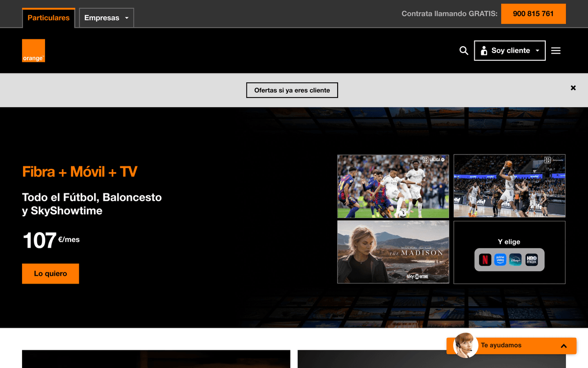Close the customer offers banner
The height and width of the screenshot is (368, 588).
pos(573,88)
